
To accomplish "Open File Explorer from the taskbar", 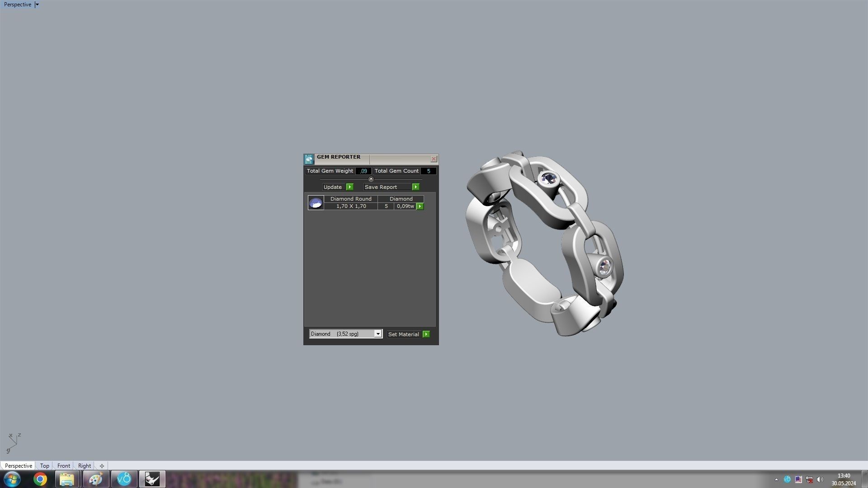I will [67, 479].
